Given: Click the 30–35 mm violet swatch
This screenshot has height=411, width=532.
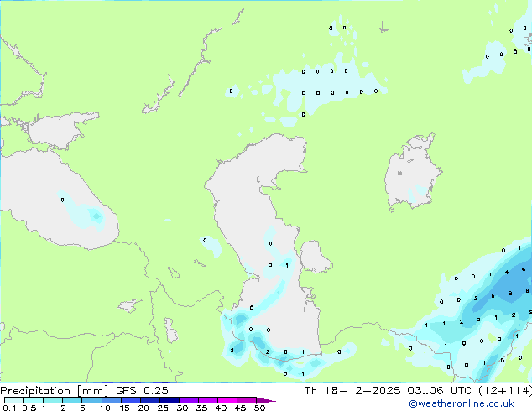Looking at the screenshot, I should pyautogui.click(x=189, y=400).
